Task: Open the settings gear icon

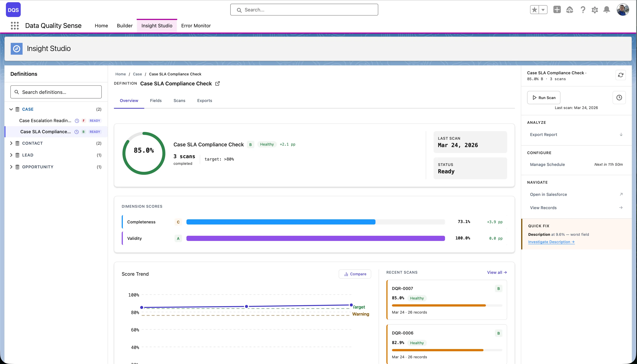Action: click(595, 9)
